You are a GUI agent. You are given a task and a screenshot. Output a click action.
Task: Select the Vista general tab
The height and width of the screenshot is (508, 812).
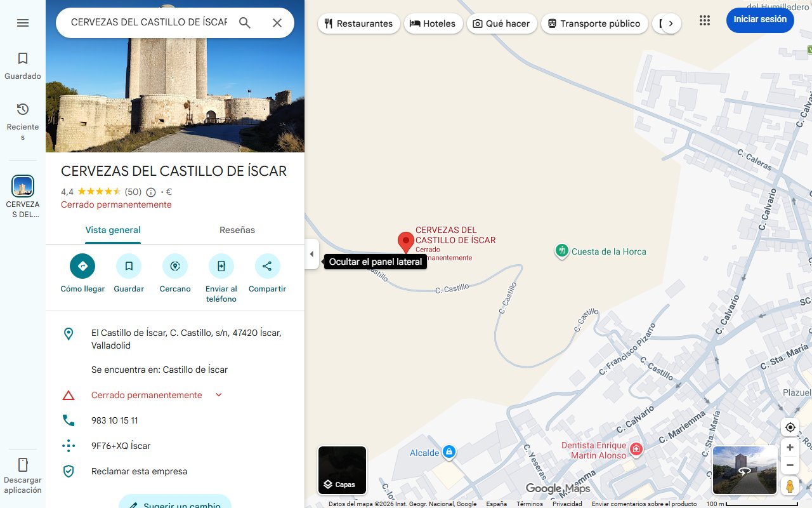113,230
